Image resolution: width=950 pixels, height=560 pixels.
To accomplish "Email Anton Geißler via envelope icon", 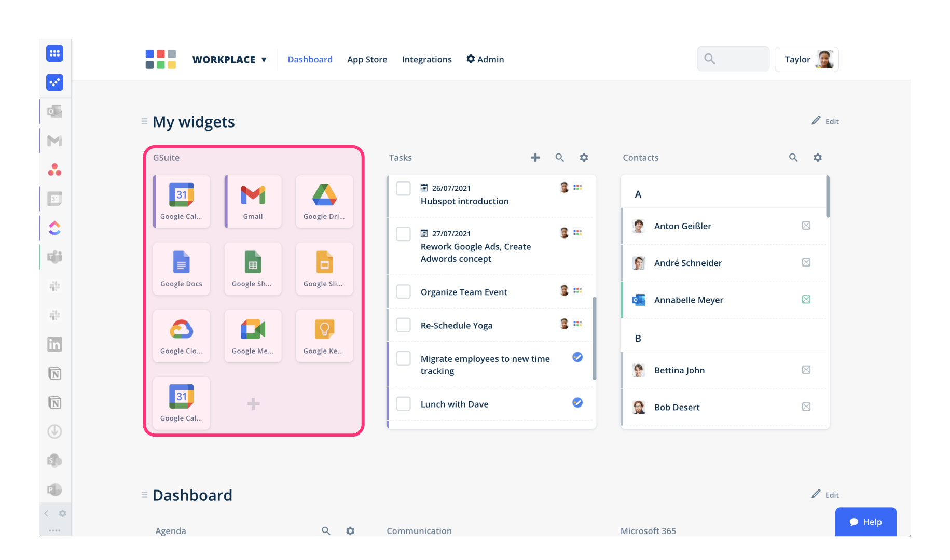I will coord(806,226).
